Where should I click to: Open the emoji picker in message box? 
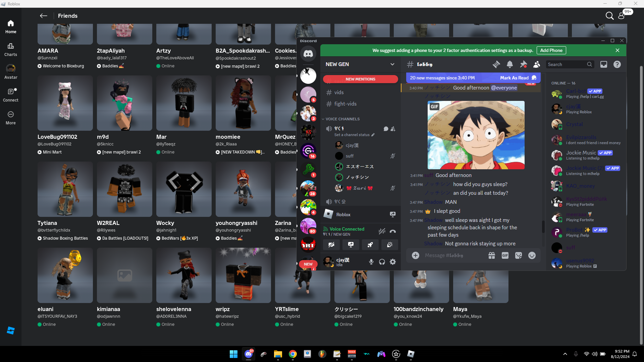(x=532, y=255)
